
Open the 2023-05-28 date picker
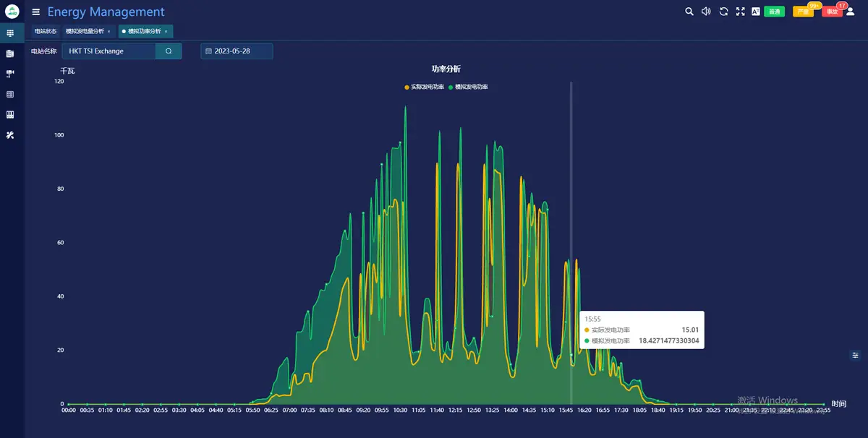pos(237,51)
